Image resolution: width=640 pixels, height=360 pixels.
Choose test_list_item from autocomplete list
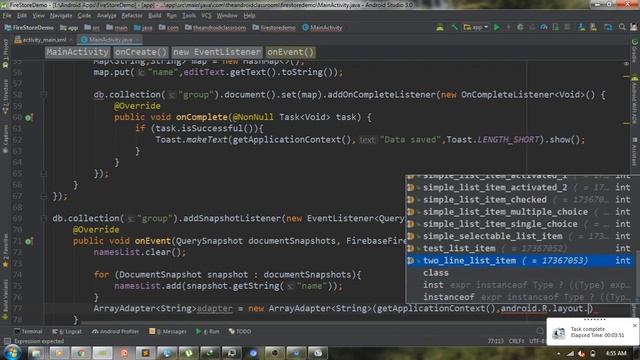[520, 248]
